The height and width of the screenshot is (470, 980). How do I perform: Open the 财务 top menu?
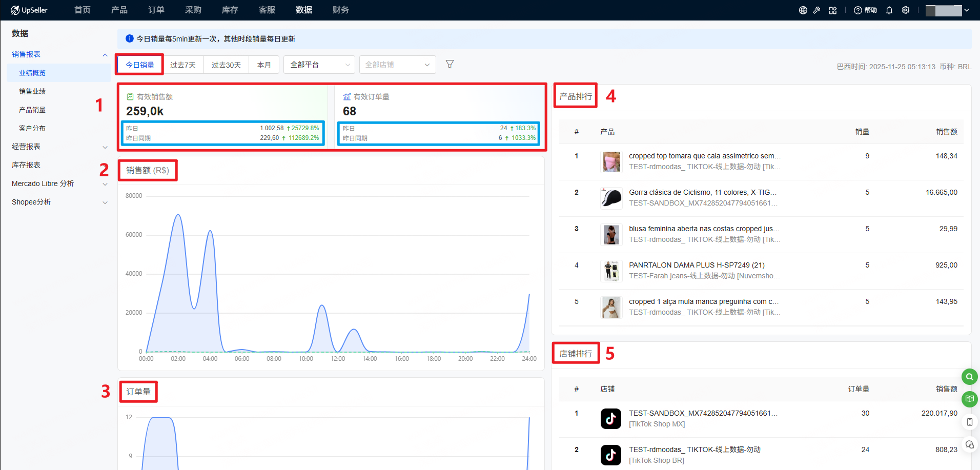tap(341, 10)
